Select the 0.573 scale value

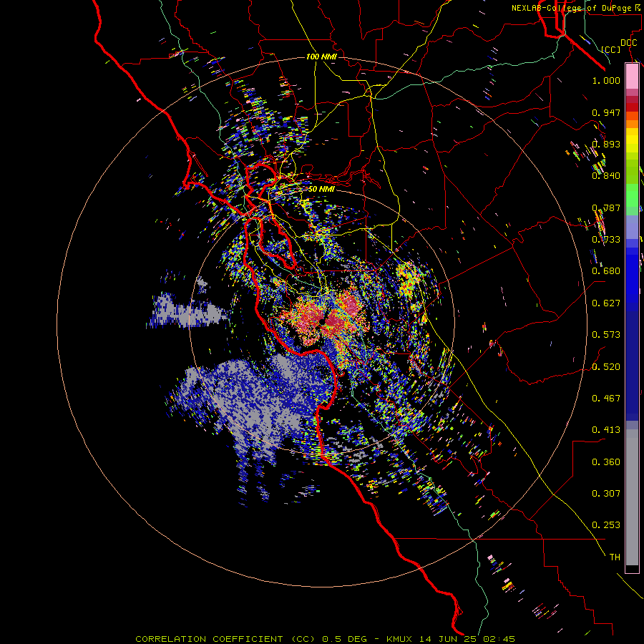click(606, 335)
